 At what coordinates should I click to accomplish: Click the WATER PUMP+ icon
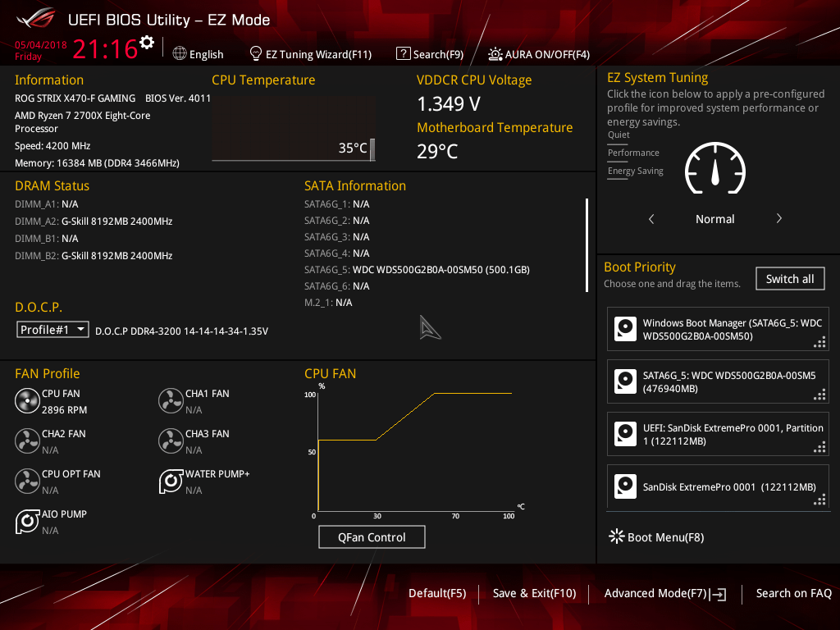pos(171,481)
